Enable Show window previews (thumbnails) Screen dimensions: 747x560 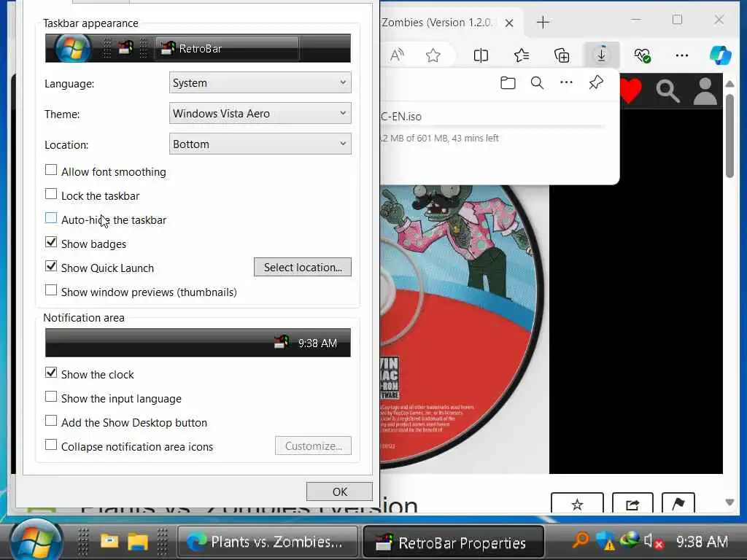click(x=51, y=290)
